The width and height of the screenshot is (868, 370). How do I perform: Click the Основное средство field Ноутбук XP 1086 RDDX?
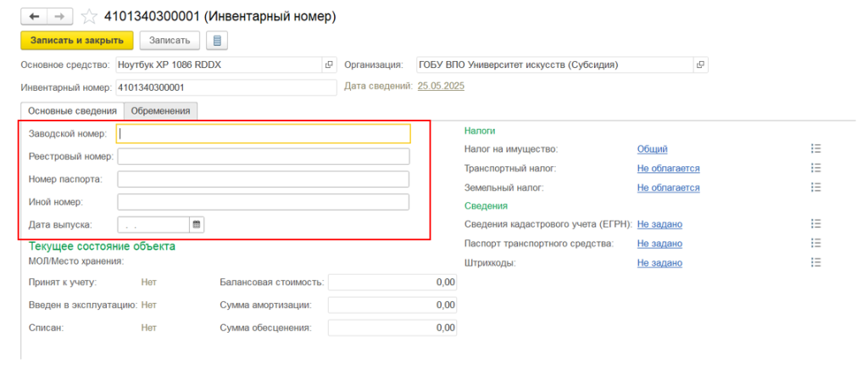click(x=219, y=64)
